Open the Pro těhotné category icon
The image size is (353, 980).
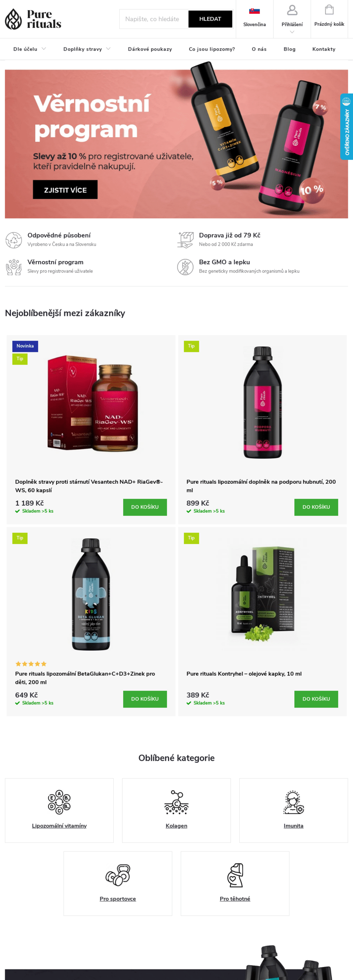(x=235, y=875)
